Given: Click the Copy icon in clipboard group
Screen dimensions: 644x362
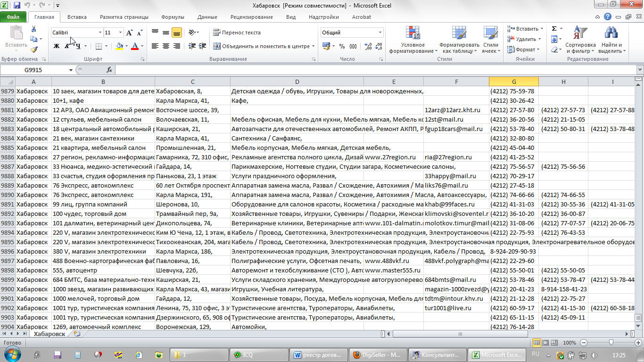Looking at the screenshot, I should [x=34, y=40].
